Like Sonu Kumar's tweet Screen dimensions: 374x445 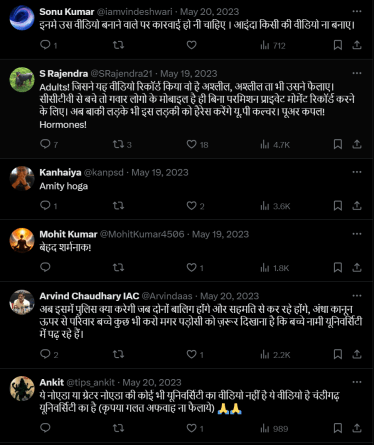click(191, 45)
